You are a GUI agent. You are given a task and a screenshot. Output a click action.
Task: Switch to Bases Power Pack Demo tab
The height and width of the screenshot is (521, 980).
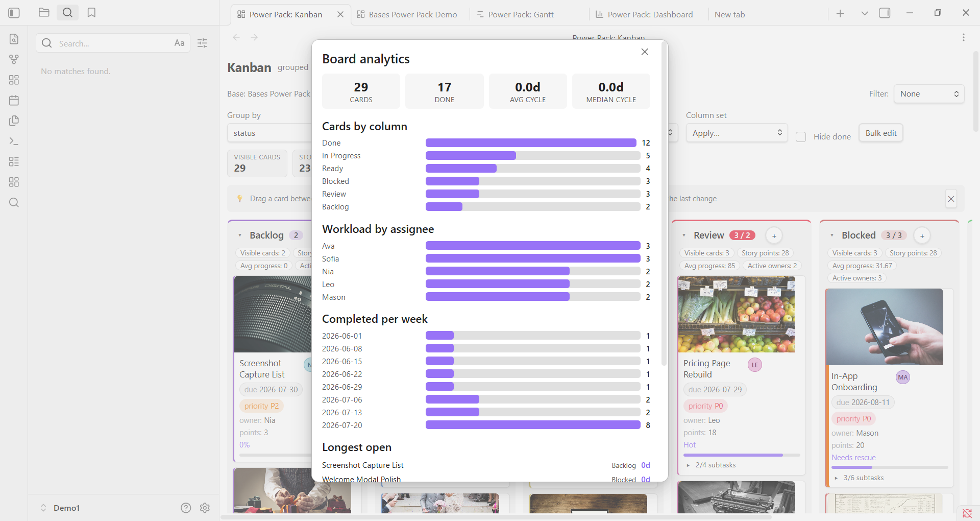tap(407, 14)
